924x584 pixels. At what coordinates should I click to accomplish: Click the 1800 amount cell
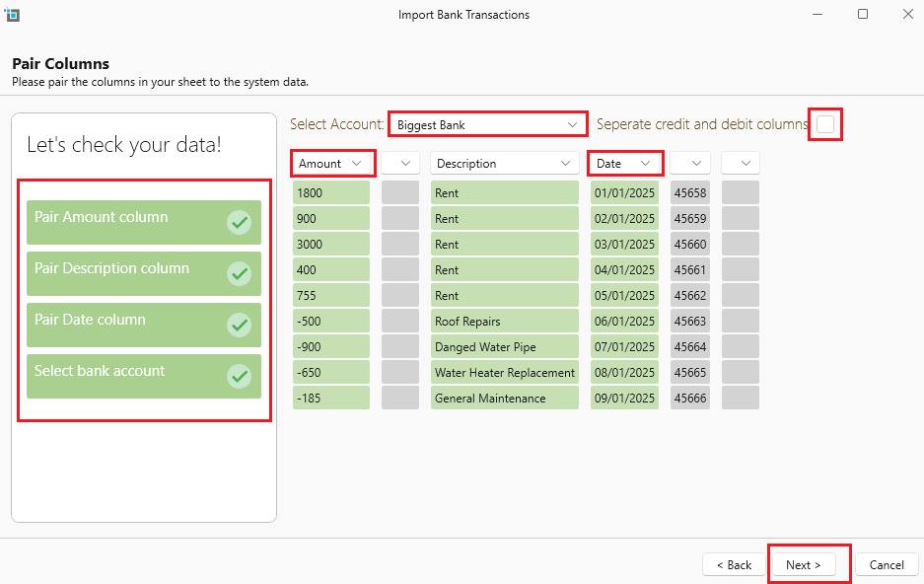330,193
